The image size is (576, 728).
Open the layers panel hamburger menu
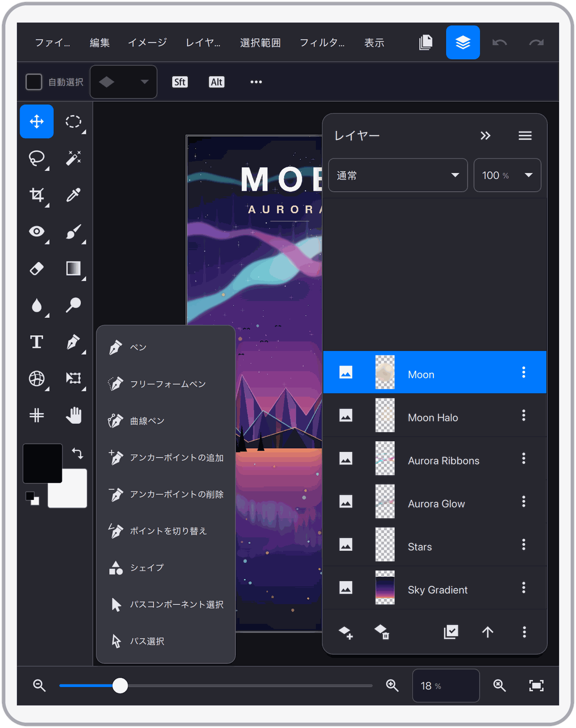tap(525, 136)
